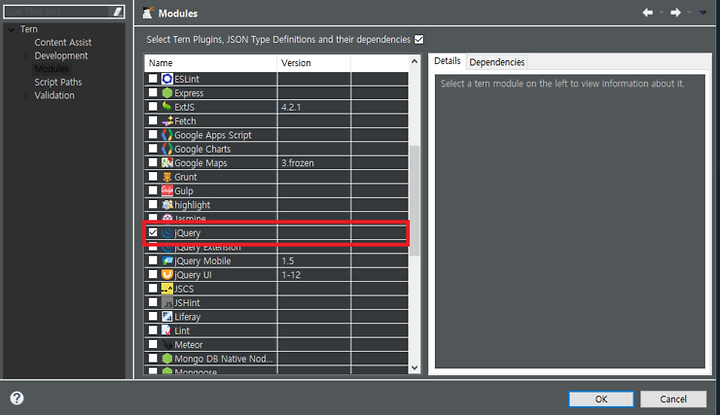The image size is (720, 415).
Task: Confirm with the OK button
Action: (601, 399)
